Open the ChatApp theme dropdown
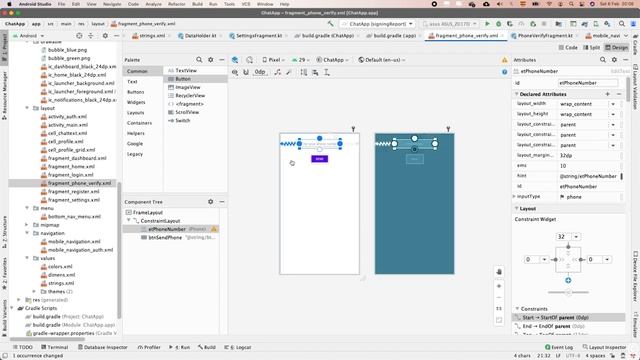 333,60
